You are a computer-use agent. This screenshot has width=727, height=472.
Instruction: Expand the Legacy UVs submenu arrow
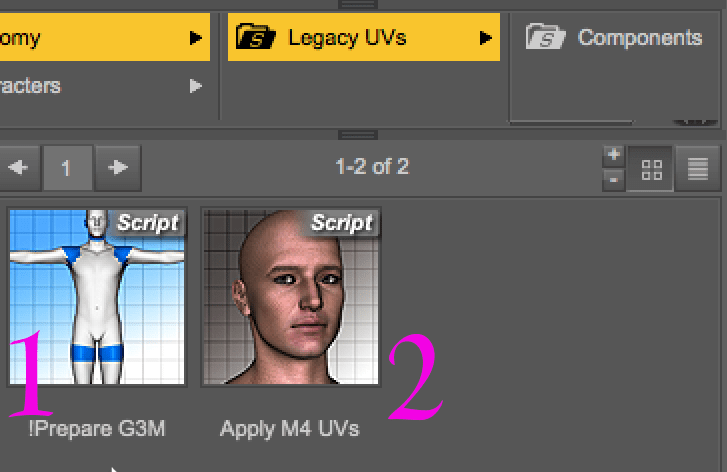(x=486, y=38)
